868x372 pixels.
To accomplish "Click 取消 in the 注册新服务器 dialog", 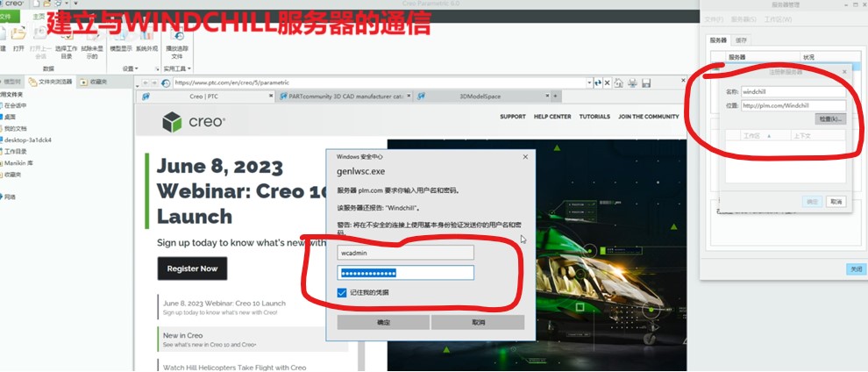I will coord(836,202).
